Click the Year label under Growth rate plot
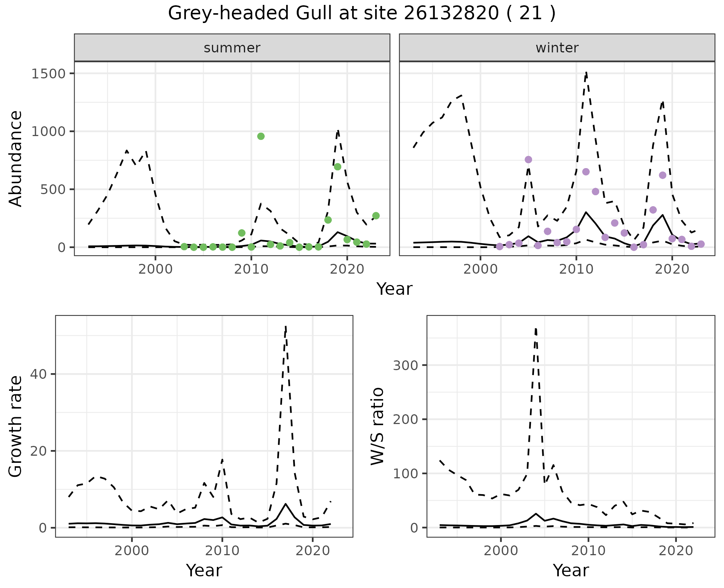This screenshot has height=588, width=724. pos(204,571)
